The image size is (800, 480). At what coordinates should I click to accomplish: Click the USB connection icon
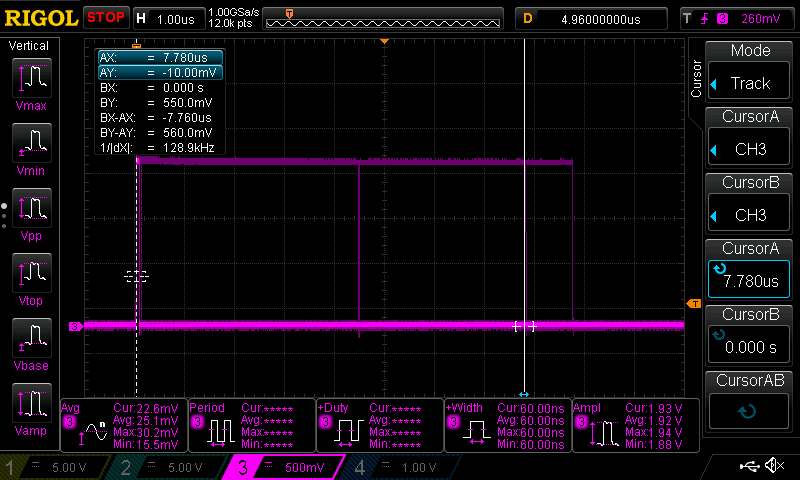(x=748, y=466)
